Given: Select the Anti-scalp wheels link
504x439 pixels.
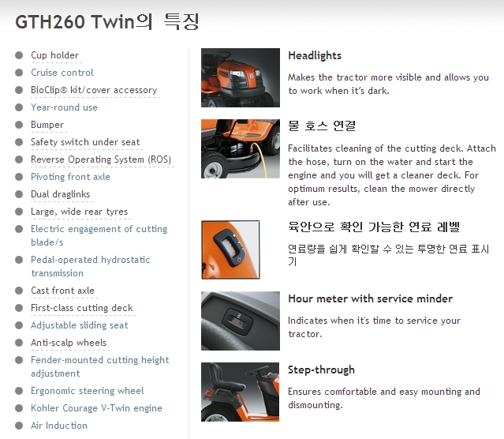Looking at the screenshot, I should click(69, 343).
